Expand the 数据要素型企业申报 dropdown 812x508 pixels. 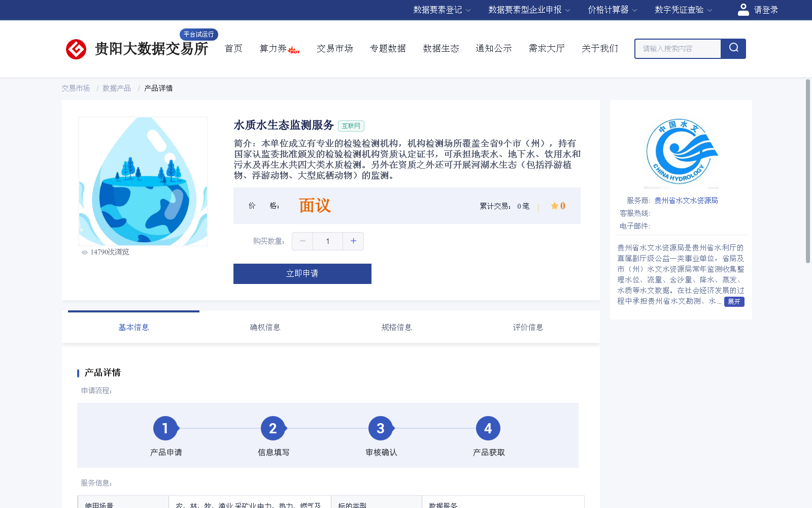529,10
